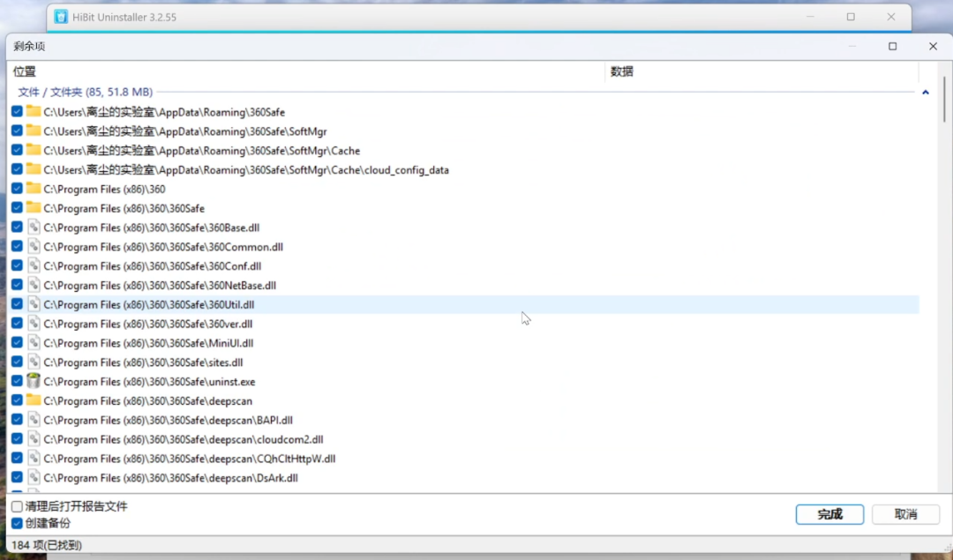Select the 360Safe\MiniUI.dll path text

pyautogui.click(x=148, y=343)
